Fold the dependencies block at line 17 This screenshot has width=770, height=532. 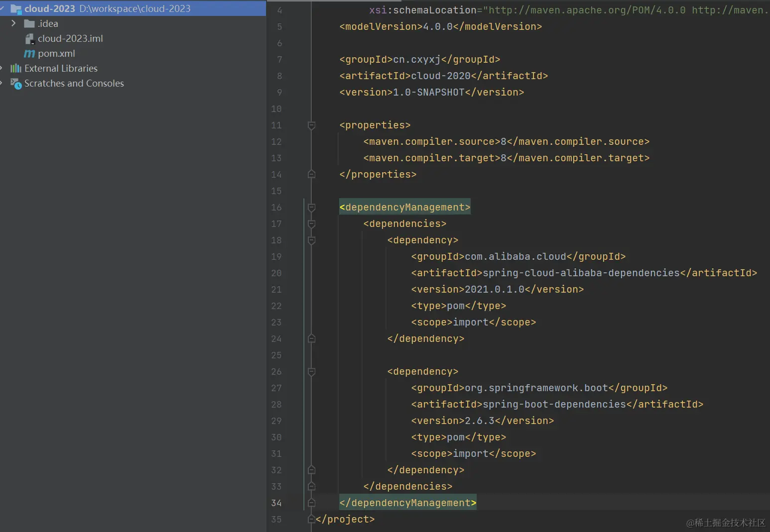311,224
